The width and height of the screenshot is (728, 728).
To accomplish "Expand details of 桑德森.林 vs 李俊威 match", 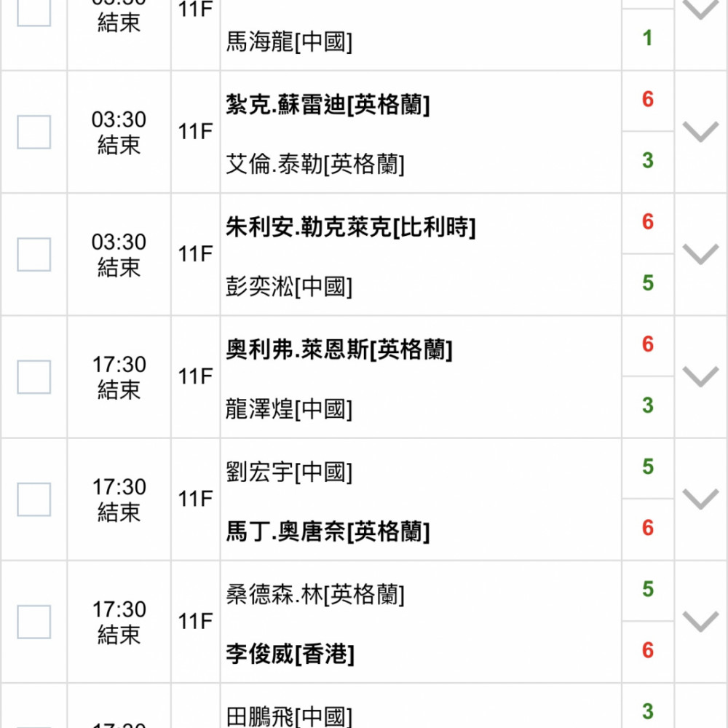I will point(700,622).
